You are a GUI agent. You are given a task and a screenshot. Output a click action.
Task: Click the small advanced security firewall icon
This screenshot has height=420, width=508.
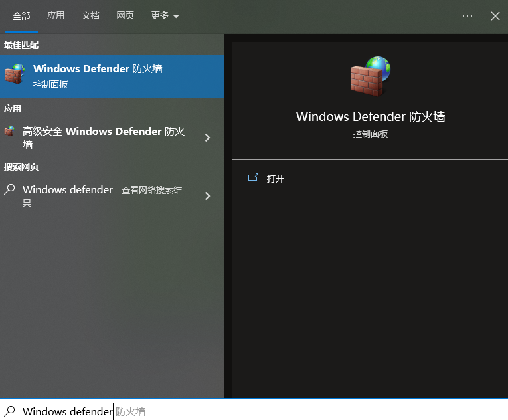9,131
